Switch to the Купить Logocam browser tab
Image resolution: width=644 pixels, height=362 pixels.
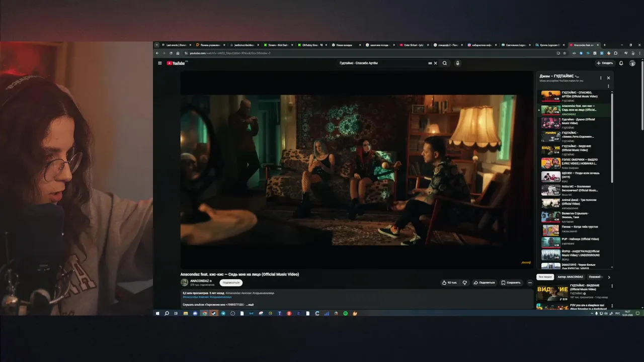click(x=549, y=45)
